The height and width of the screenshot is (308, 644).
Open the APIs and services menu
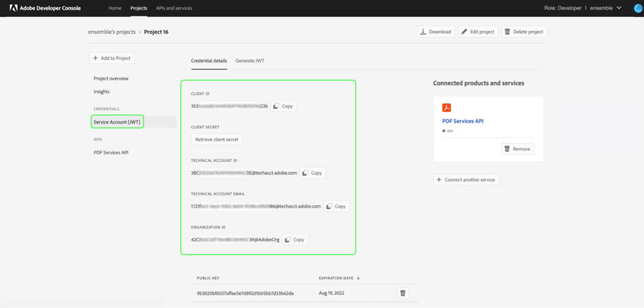(174, 8)
